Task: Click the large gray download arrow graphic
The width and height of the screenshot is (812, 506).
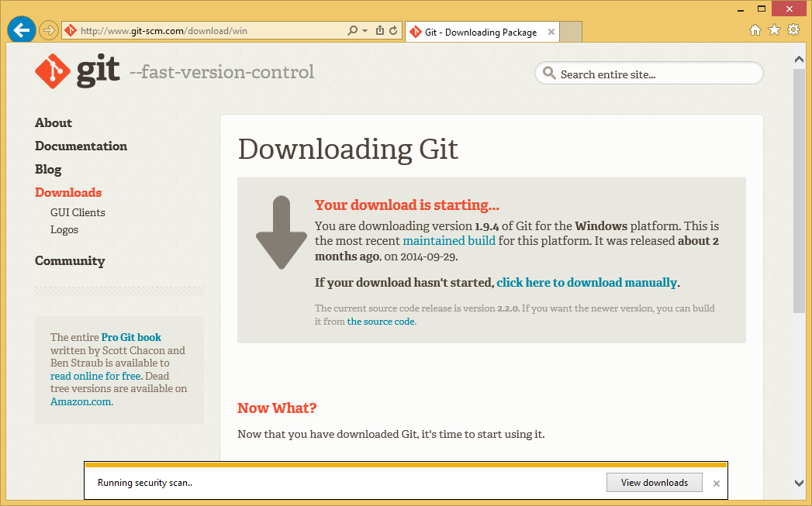Action: [x=282, y=232]
